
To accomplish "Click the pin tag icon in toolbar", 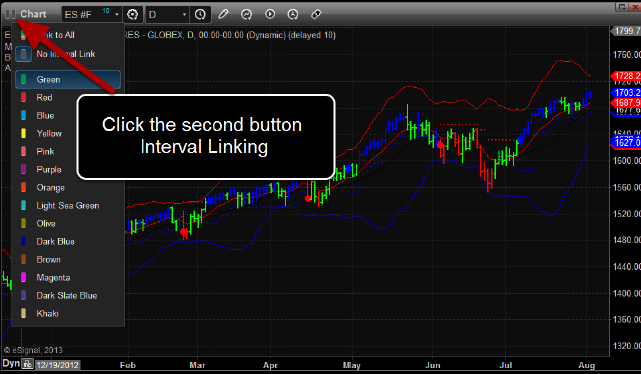I will coord(316,14).
